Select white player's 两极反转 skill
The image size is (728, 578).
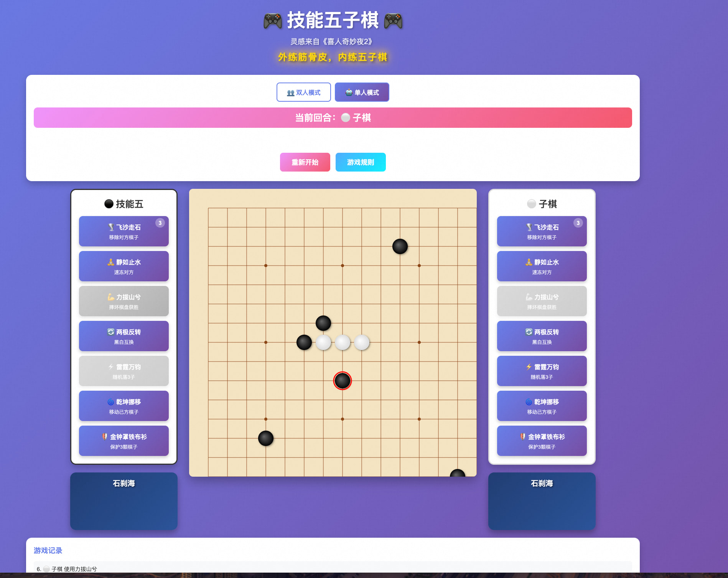click(x=542, y=336)
